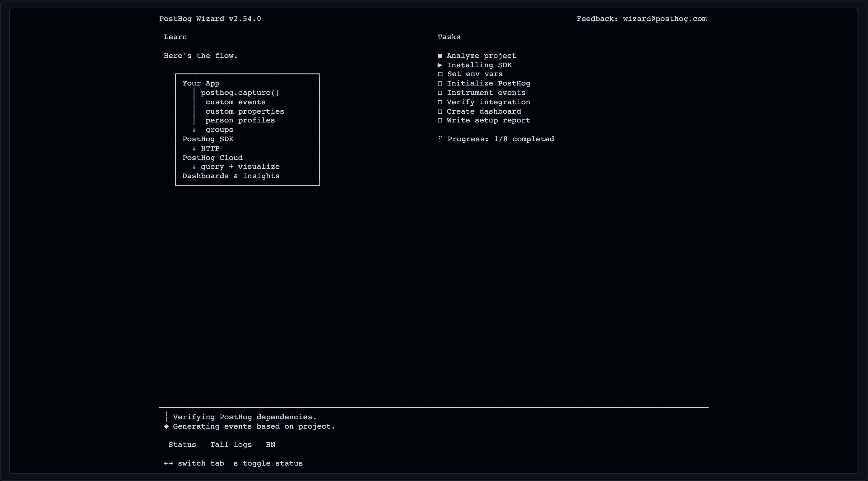Click the checkbox next to Verify integration

click(440, 102)
